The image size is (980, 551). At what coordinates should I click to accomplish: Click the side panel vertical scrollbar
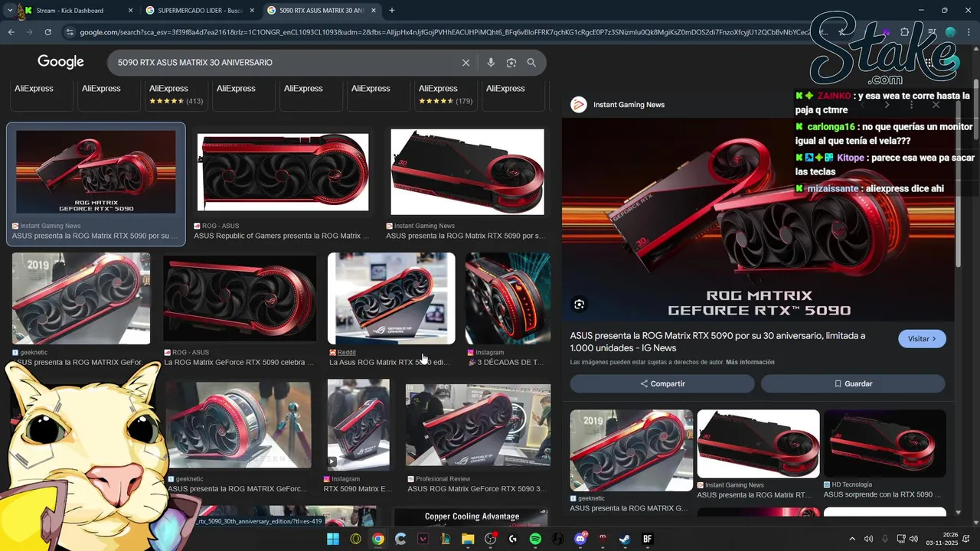coord(957,184)
